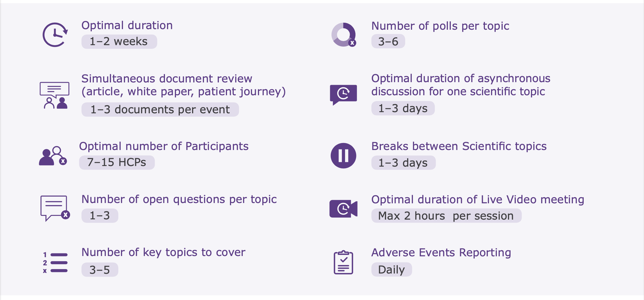This screenshot has height=300, width=644.
Task: Click the clipboard checklist adverse events icon
Action: (x=343, y=262)
